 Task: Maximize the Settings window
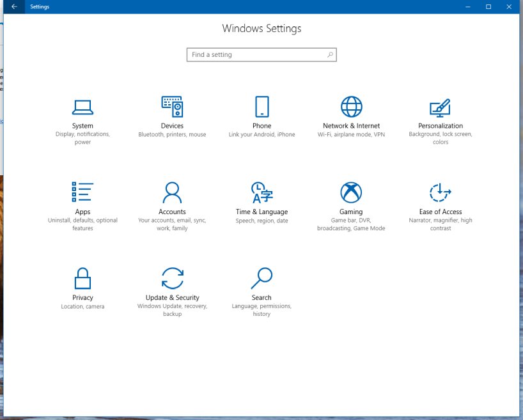click(488, 6)
